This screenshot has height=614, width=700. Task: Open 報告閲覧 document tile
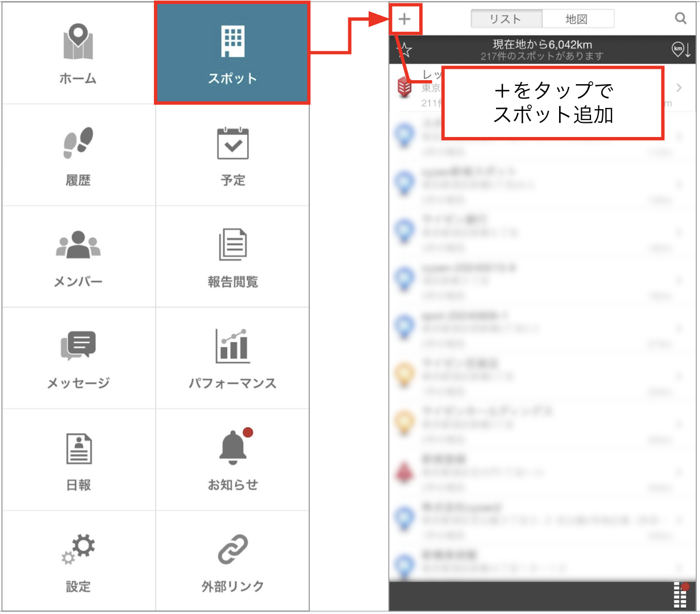[x=232, y=256]
